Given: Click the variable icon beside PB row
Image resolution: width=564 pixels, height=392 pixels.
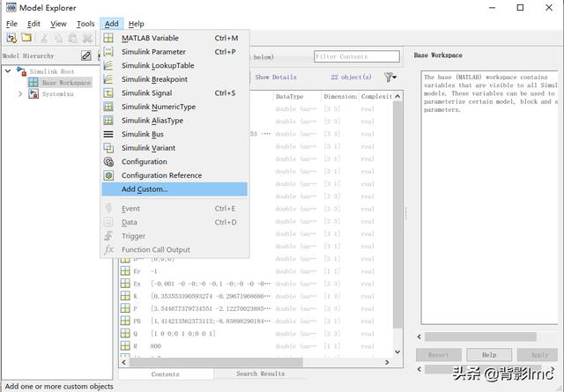Looking at the screenshot, I should [x=125, y=321].
